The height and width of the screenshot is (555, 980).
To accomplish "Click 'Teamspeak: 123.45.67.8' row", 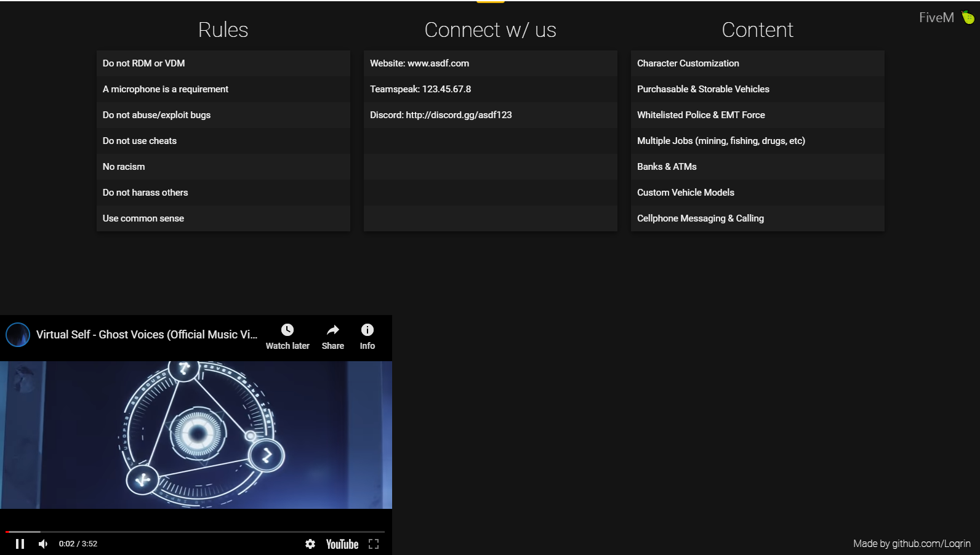I will pyautogui.click(x=491, y=89).
